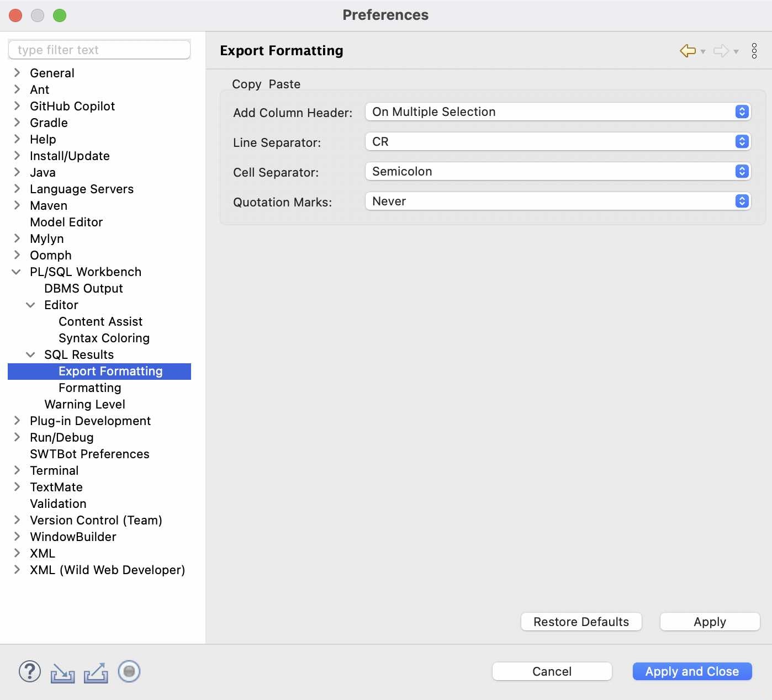The image size is (772, 700).
Task: Open help using the question mark icon
Action: pyautogui.click(x=29, y=672)
